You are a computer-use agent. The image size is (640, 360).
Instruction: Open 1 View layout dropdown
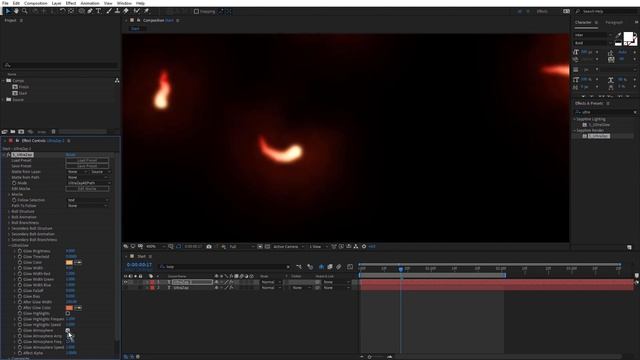318,247
